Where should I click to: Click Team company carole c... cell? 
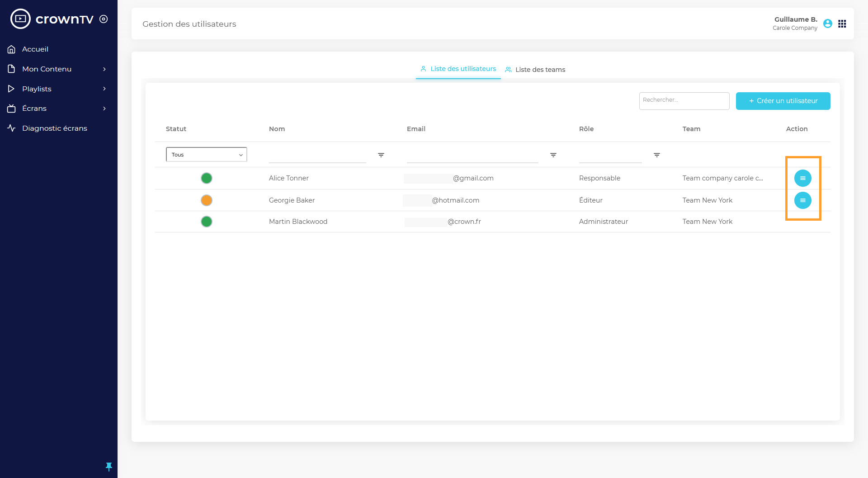pyautogui.click(x=723, y=178)
